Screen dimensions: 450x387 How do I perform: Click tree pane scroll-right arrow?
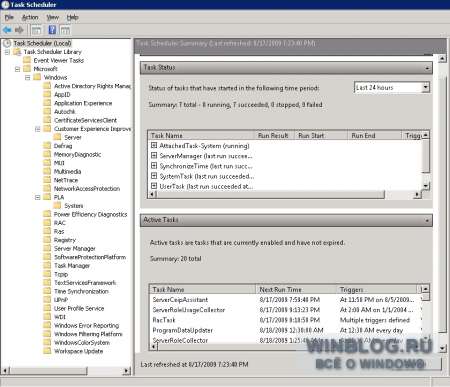(x=127, y=371)
